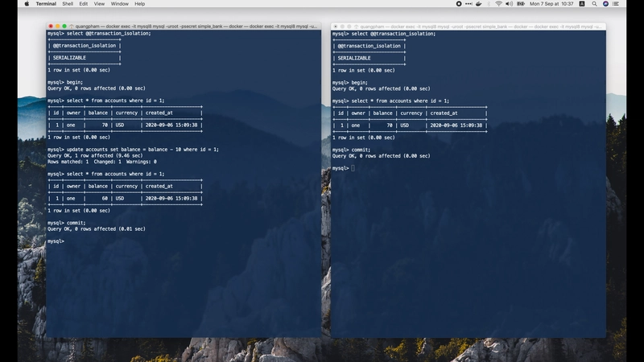Click the home proxy icon in left title bar

(72, 27)
